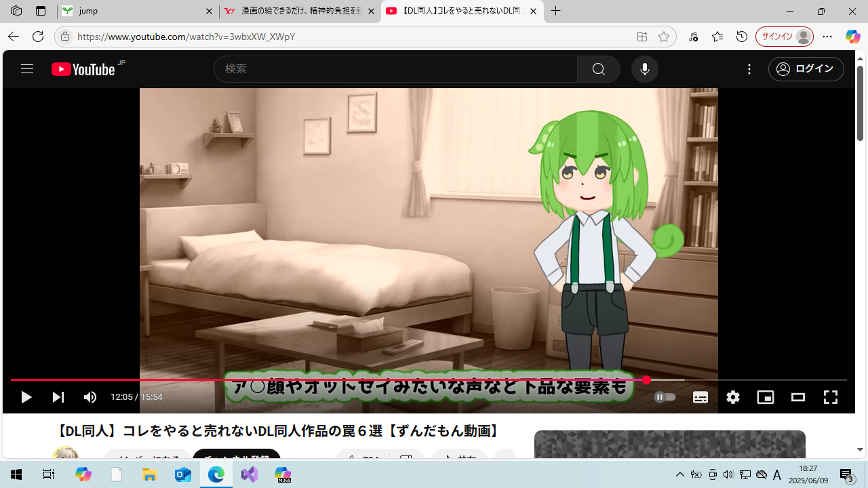Click the page scrollbar down arrow
This screenshot has width=868, height=488.
click(x=861, y=449)
